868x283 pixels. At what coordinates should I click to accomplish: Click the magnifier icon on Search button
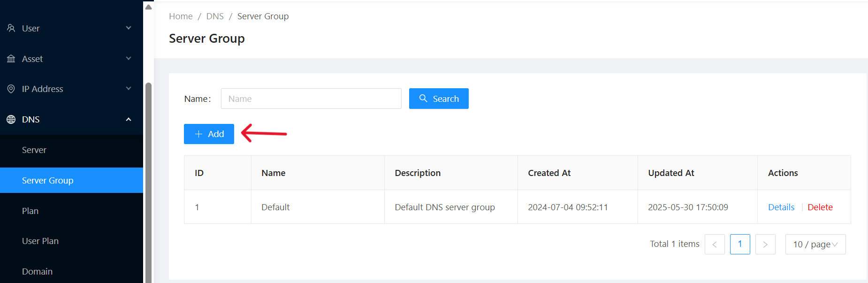pyautogui.click(x=423, y=99)
